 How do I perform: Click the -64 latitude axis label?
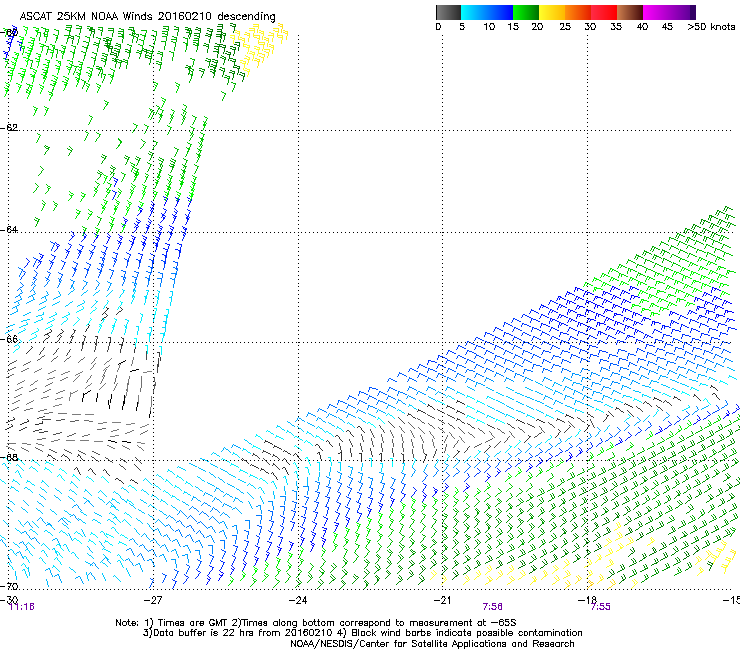(x=9, y=229)
